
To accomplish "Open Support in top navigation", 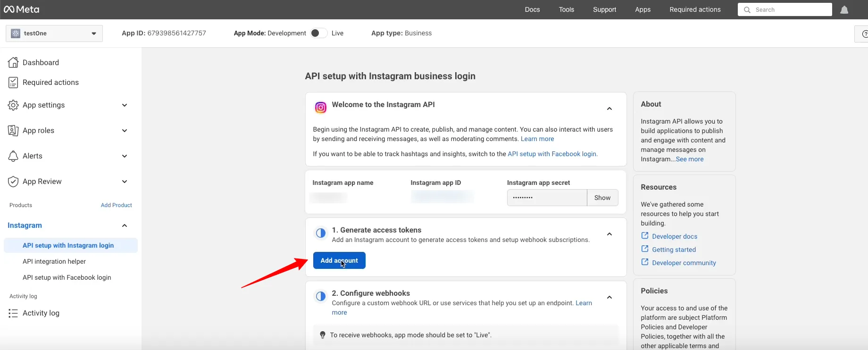I will tap(604, 9).
